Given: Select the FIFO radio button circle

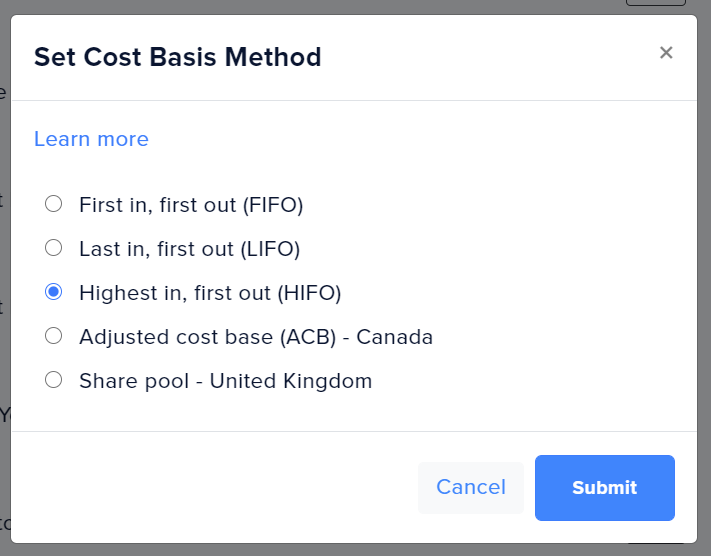Looking at the screenshot, I should click(x=54, y=204).
